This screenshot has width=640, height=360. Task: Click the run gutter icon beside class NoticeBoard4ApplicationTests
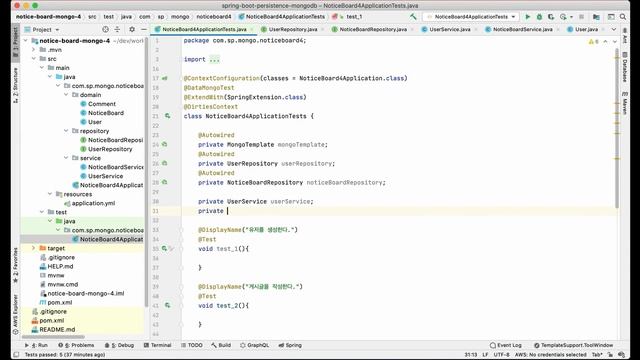167,116
